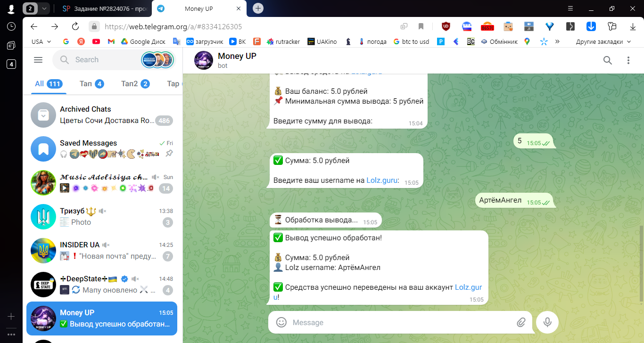Close the Money UP tab
The width and height of the screenshot is (644, 343).
239,8
